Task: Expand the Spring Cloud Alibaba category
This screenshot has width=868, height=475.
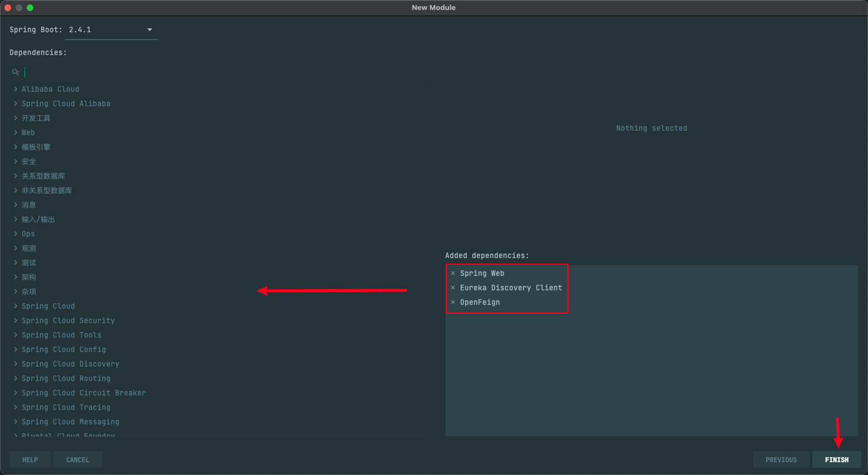Action: click(x=16, y=103)
